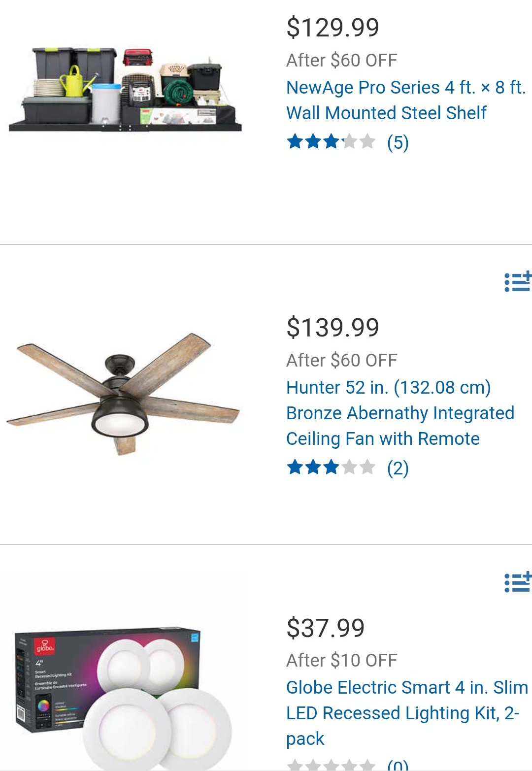Click After $60 OFF under $129.99
The image size is (532, 771).
pos(342,61)
